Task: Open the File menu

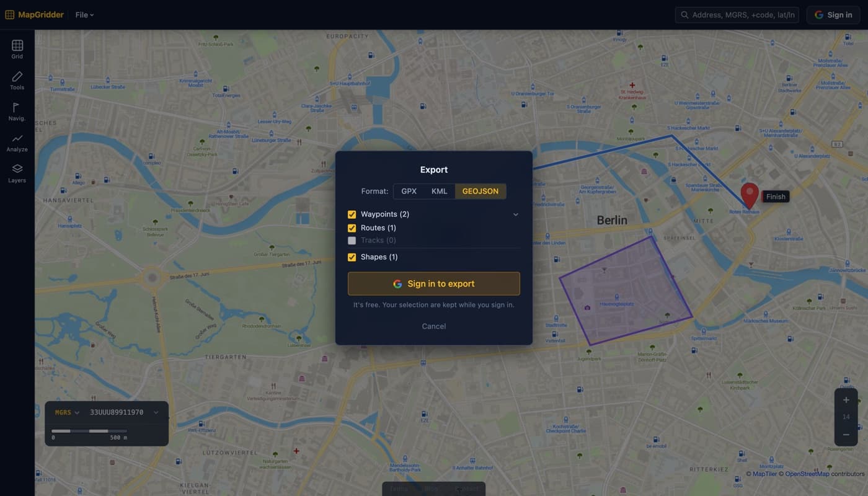Action: coord(84,15)
